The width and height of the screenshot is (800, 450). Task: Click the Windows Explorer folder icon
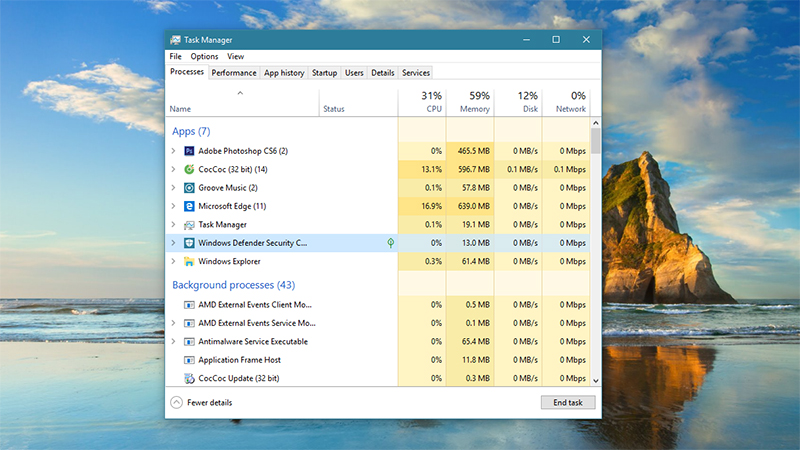pos(189,261)
